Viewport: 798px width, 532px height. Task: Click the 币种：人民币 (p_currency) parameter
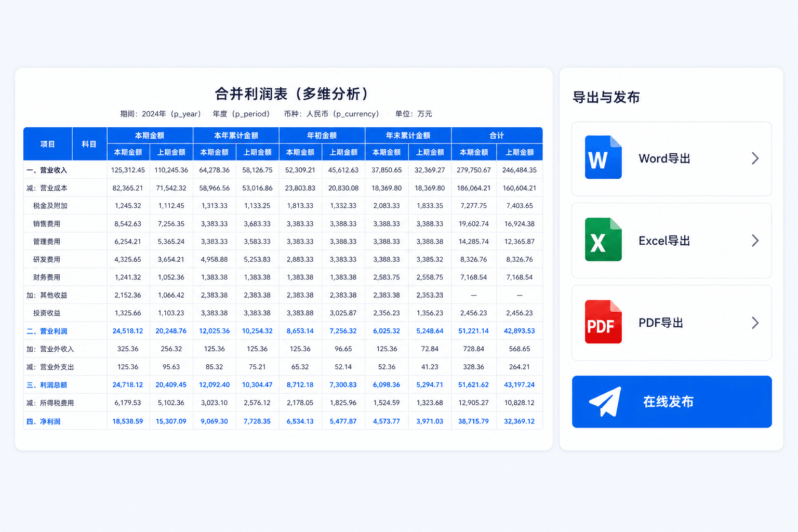tap(331, 114)
